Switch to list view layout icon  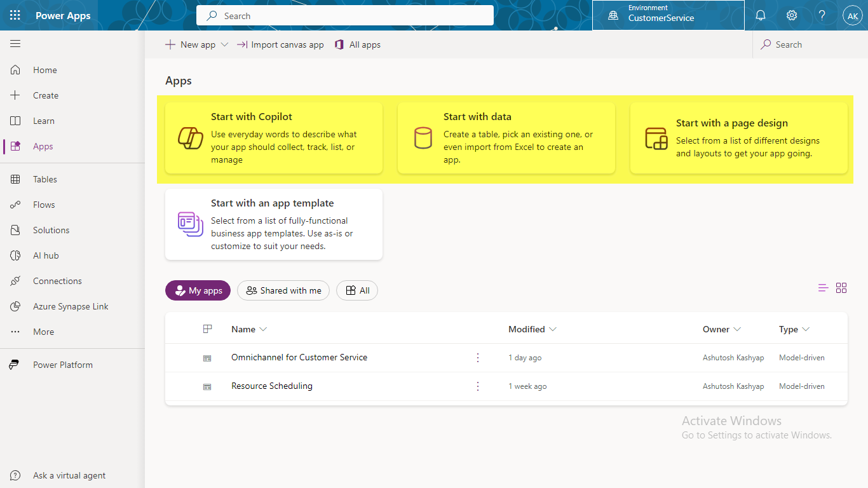coord(823,288)
